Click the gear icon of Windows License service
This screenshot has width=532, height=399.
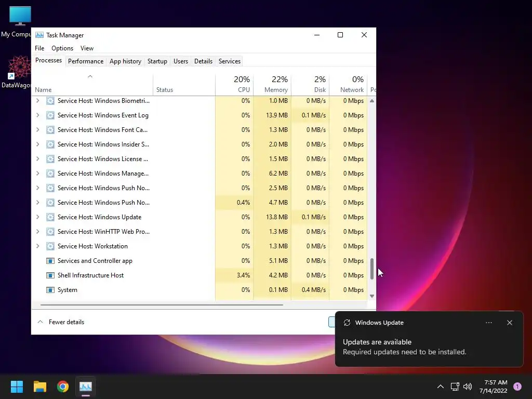tap(50, 159)
